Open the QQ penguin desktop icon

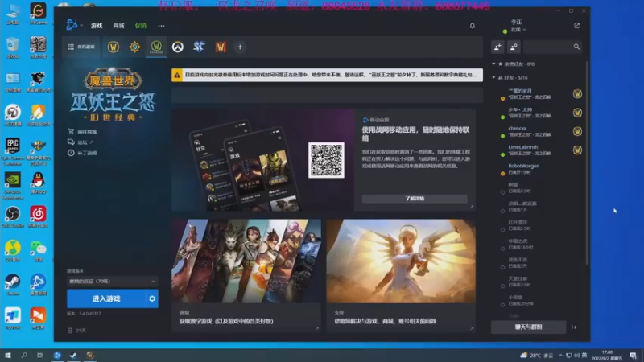[x=38, y=183]
